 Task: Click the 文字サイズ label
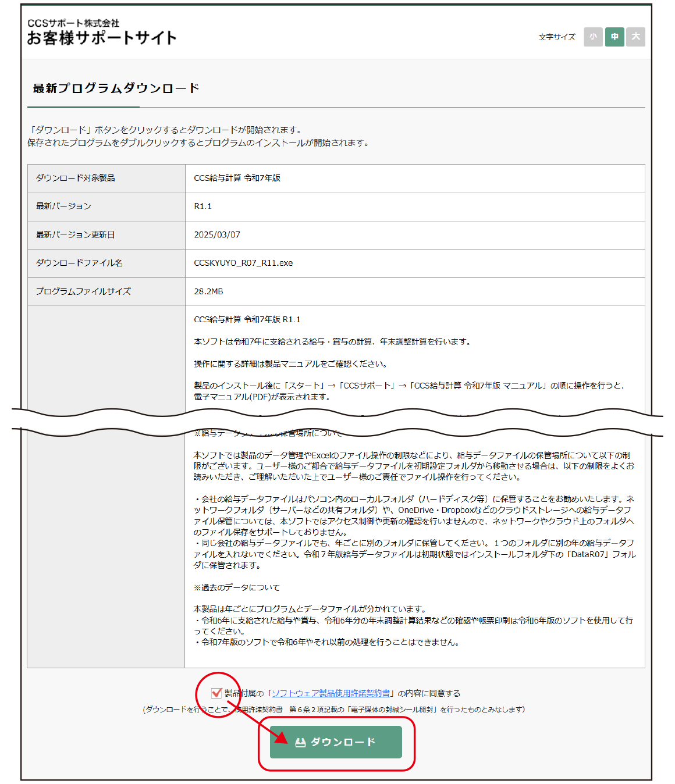(557, 37)
